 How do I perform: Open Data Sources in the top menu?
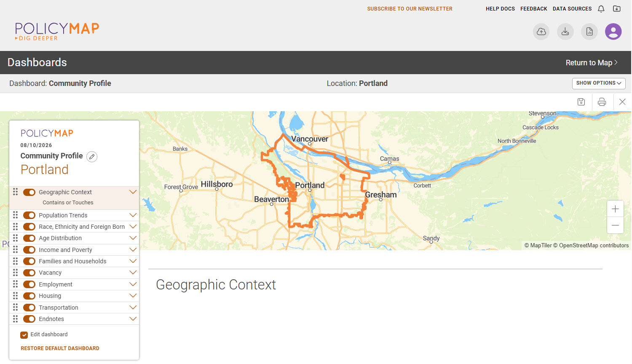point(572,9)
